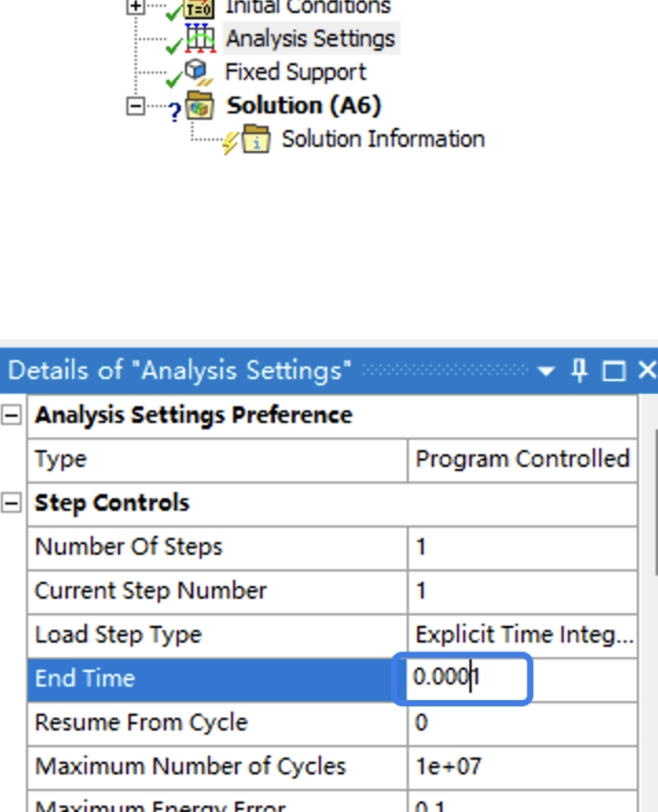Click the Analysis Settings tree icon
658x812 pixels.
coord(200,38)
